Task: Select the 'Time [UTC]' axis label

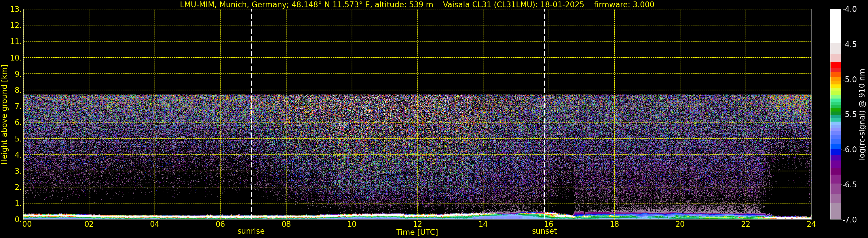Action: 417,232
